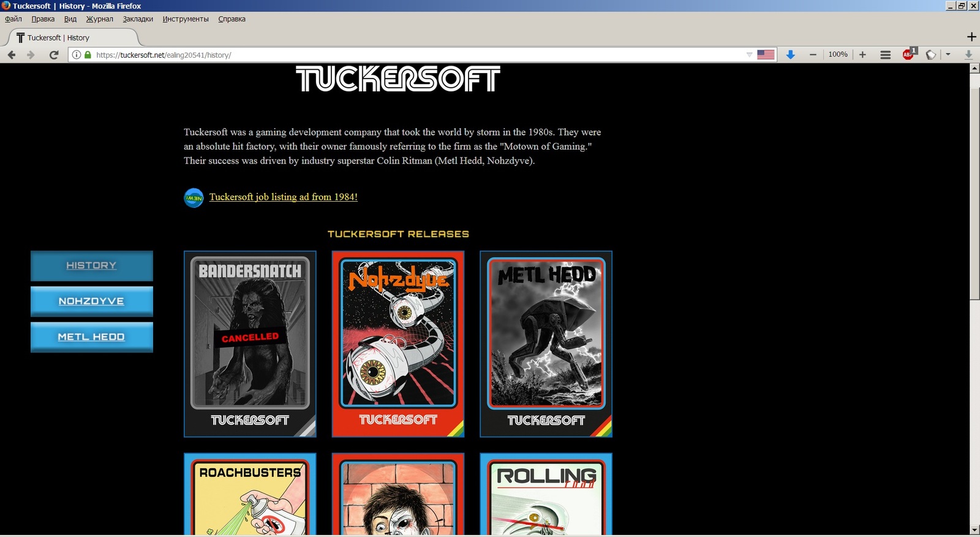Screen dimensions: 980x537
Task: Click the Firefox icon in the title bar
Action: click(x=6, y=6)
